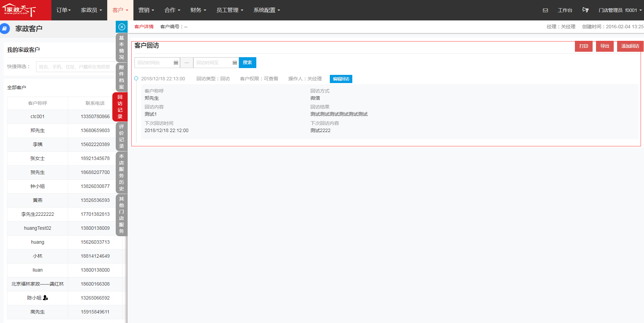The width and height of the screenshot is (644, 323).
Task: Click phone number 13265066592
Action: [x=95, y=298]
